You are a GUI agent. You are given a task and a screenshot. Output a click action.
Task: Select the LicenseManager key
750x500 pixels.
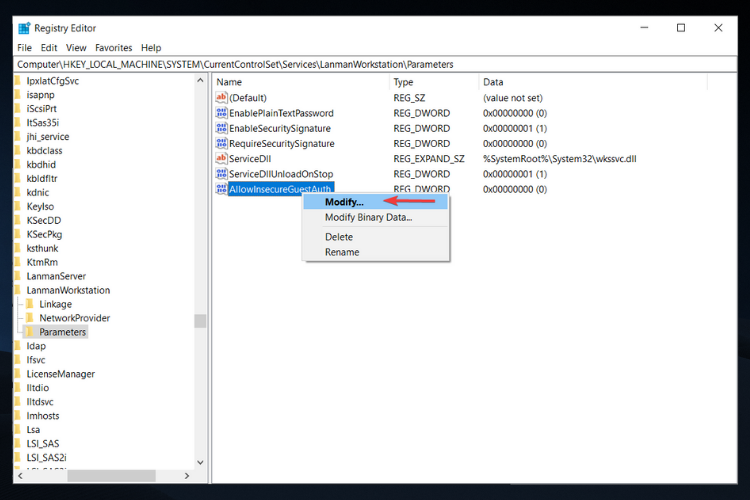tap(61, 374)
